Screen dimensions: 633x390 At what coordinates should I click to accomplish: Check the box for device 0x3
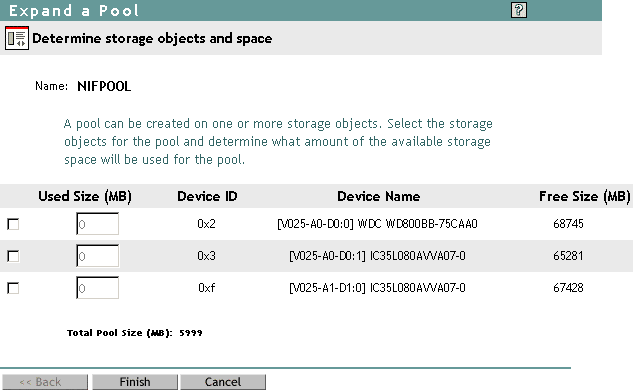click(x=13, y=256)
